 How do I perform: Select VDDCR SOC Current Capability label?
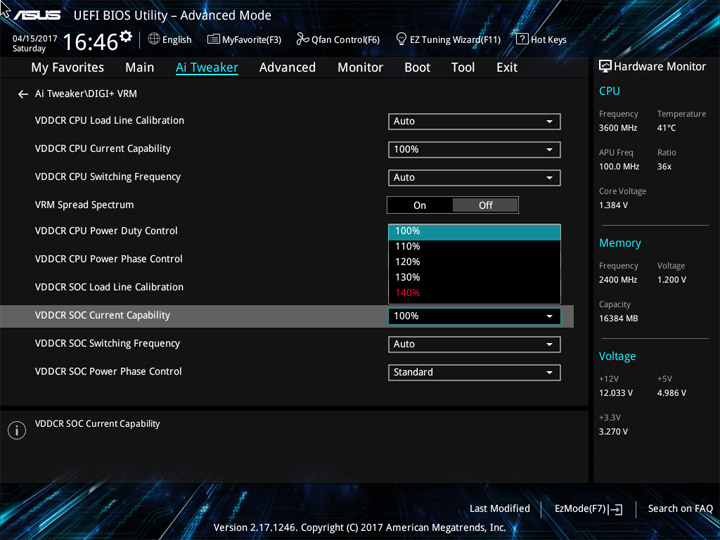coord(102,315)
